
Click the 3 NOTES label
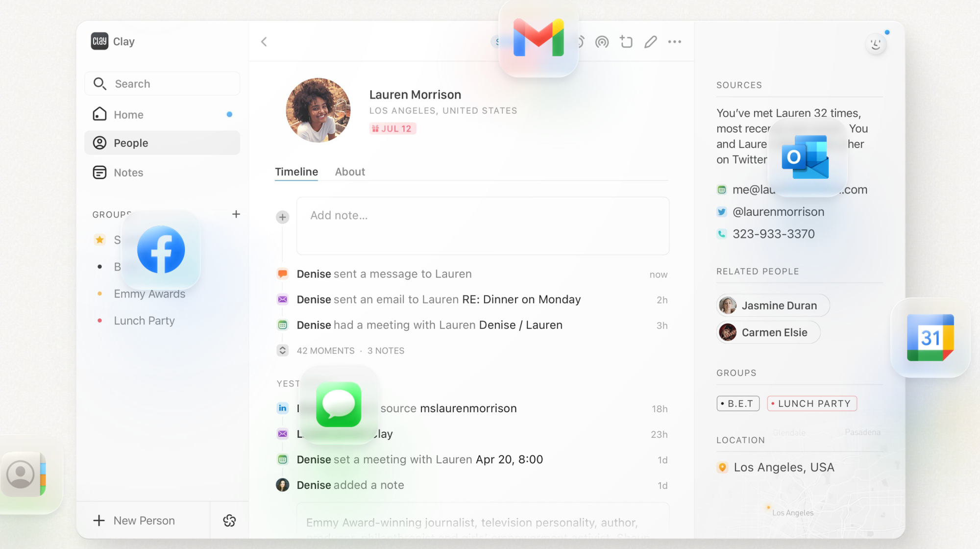pos(386,350)
